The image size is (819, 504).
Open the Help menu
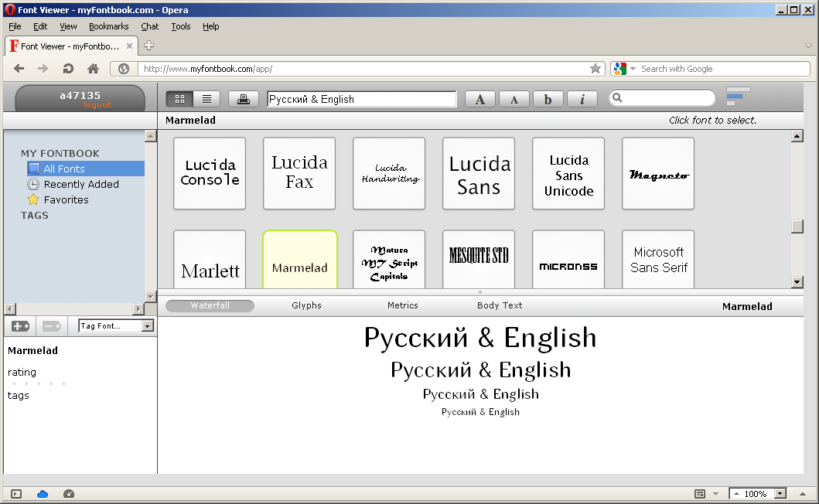[210, 26]
